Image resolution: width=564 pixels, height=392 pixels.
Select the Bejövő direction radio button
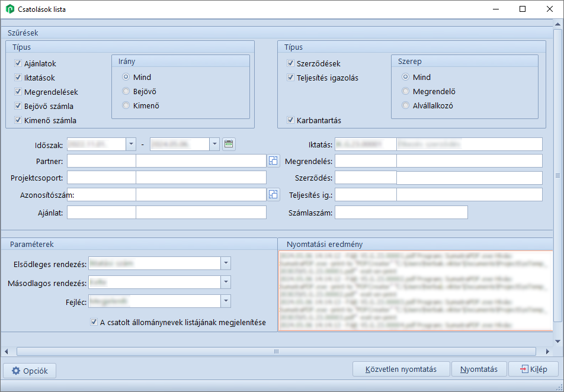coord(126,91)
